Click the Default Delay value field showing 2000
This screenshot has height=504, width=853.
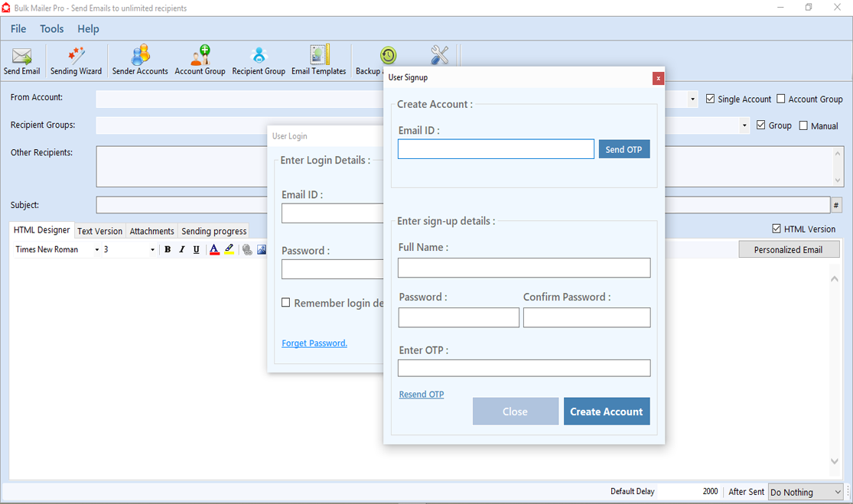pos(689,492)
